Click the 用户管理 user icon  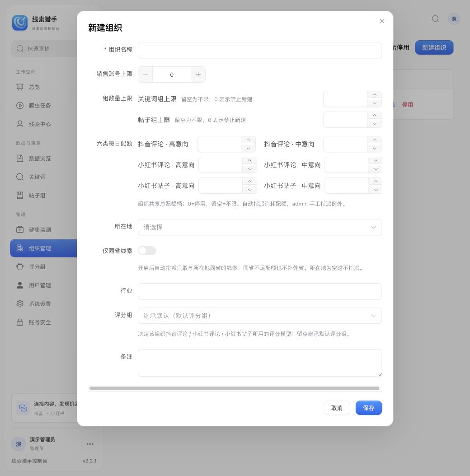[20, 285]
